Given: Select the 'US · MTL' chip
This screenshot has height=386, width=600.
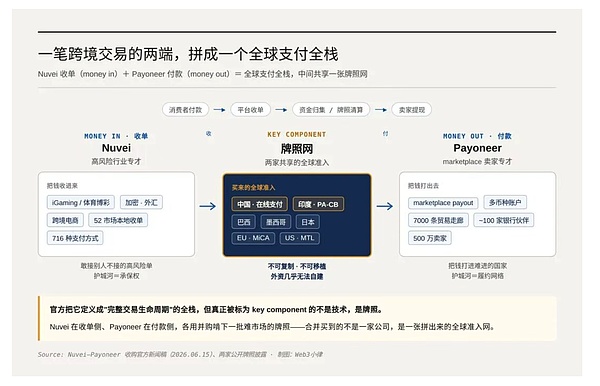Looking at the screenshot, I should [299, 238].
